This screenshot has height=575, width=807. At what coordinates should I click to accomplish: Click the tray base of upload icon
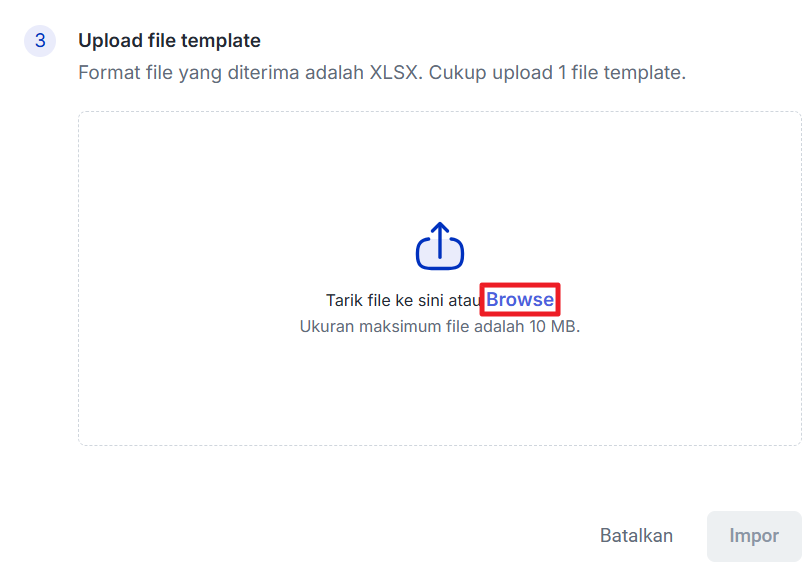(x=440, y=259)
